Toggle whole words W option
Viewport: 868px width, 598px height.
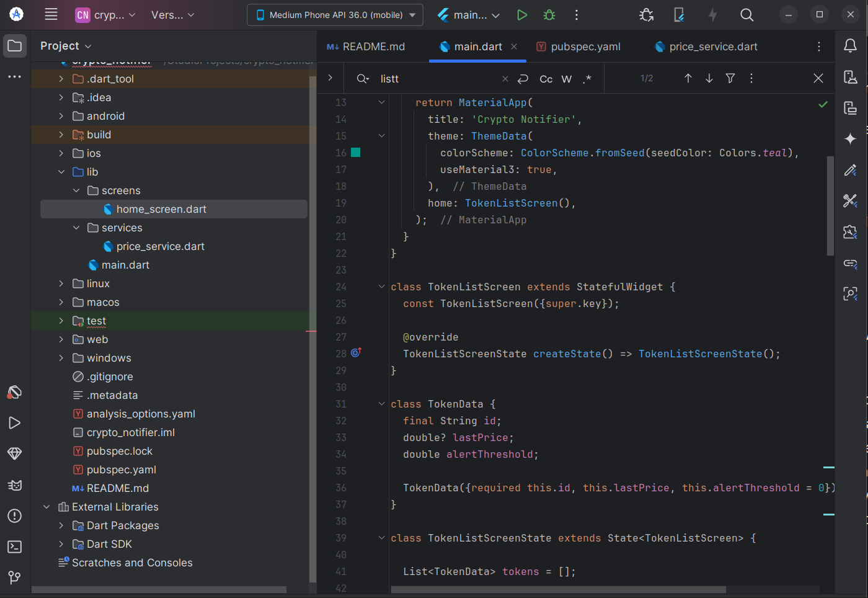(x=567, y=79)
